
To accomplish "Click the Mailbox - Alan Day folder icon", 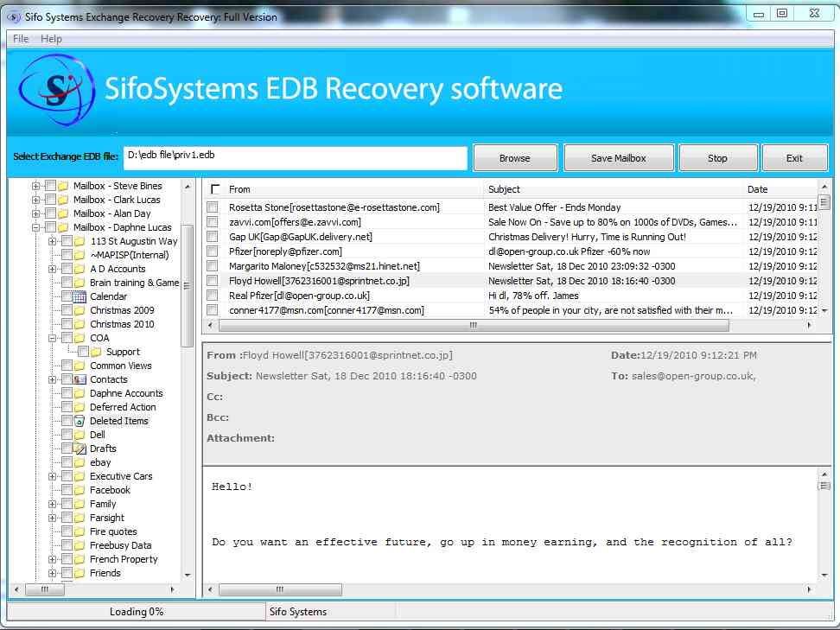I will coord(63,213).
